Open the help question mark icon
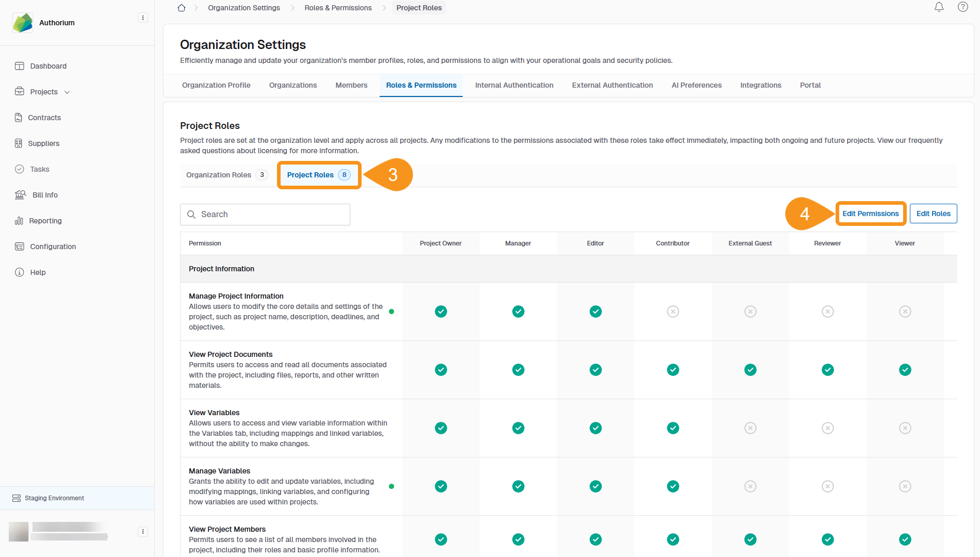 pos(962,7)
